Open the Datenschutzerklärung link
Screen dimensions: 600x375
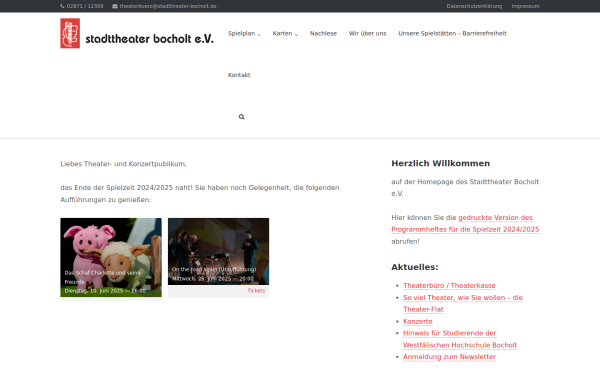[x=474, y=6]
